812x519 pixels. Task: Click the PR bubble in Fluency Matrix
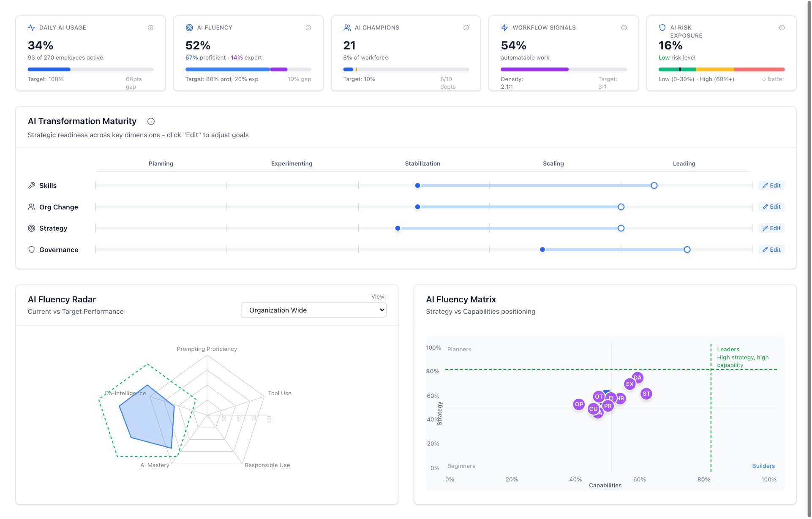[608, 406]
